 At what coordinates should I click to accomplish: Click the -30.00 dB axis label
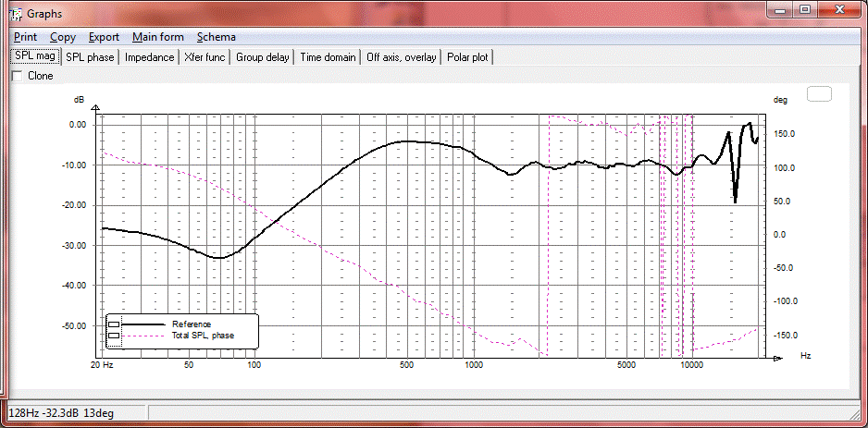tap(74, 246)
